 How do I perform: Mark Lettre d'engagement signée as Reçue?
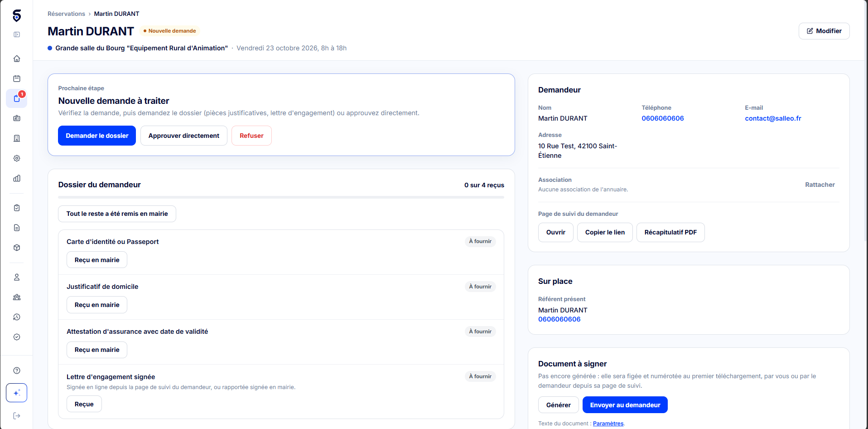(84, 404)
